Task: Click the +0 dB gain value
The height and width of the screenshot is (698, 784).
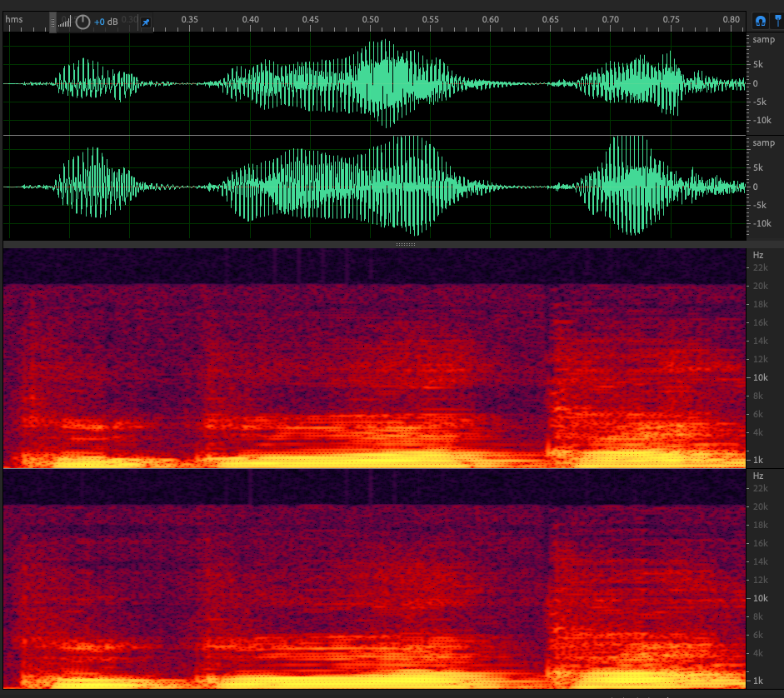Action: coord(106,22)
